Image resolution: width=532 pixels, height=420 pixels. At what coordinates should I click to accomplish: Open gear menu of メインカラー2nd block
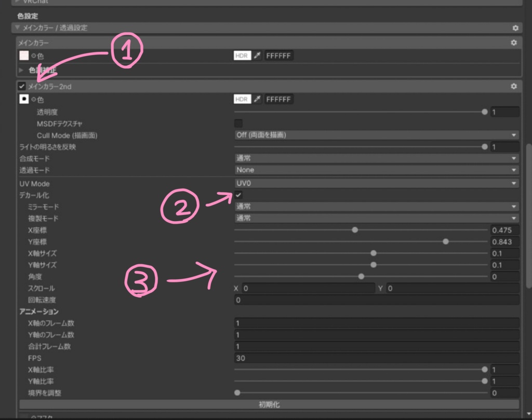coord(514,86)
